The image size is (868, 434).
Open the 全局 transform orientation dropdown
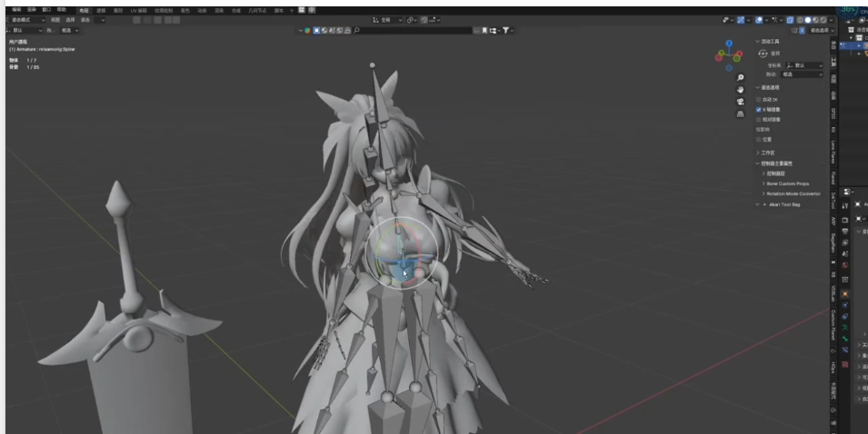(x=387, y=20)
